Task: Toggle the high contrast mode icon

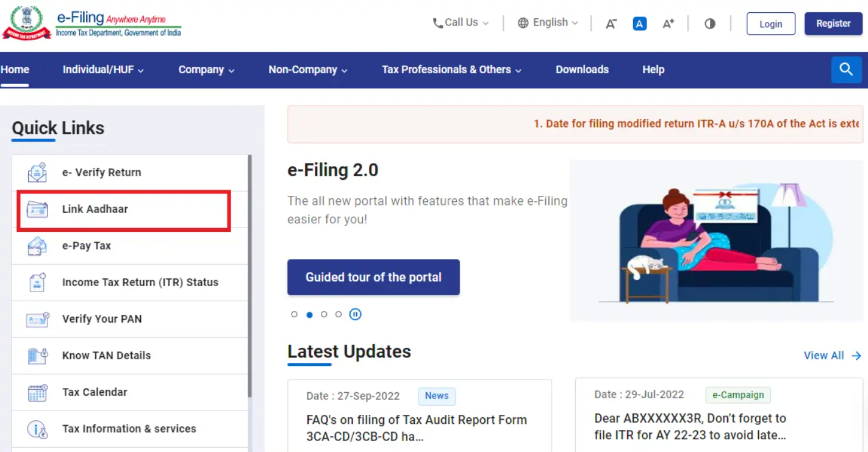Action: click(709, 24)
